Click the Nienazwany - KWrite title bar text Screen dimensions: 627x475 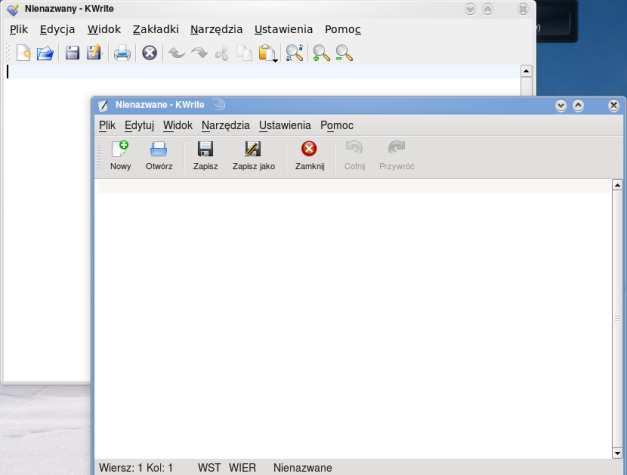coord(69,8)
